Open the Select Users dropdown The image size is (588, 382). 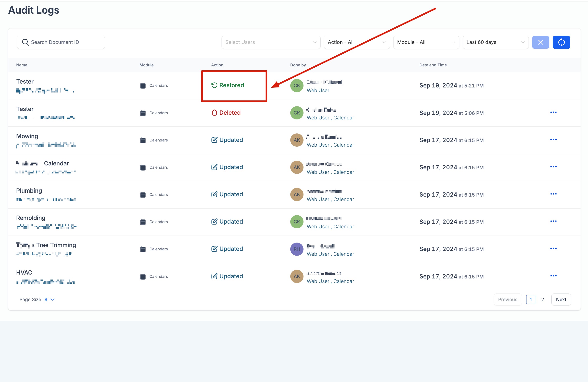[271, 42]
